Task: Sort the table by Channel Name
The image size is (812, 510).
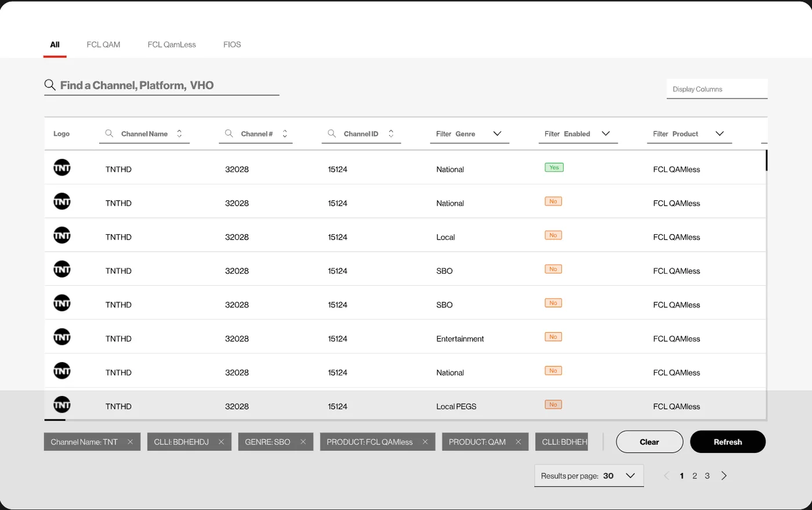Action: tap(180, 134)
